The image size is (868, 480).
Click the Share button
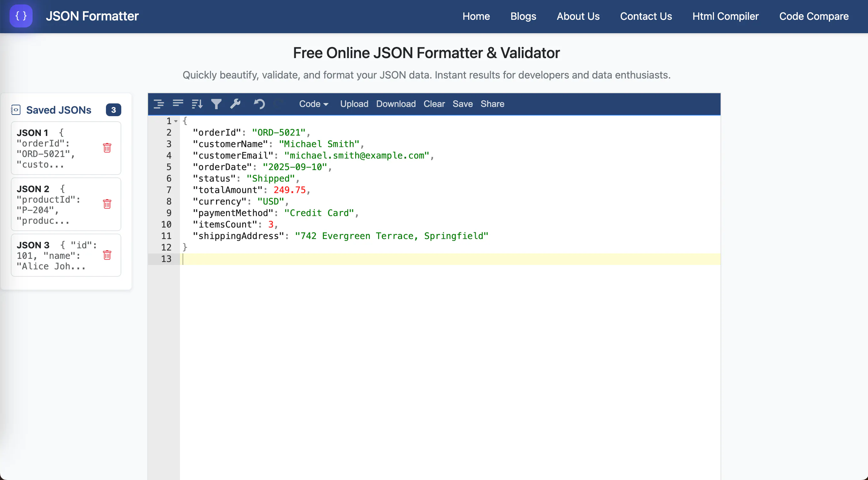[x=492, y=104]
